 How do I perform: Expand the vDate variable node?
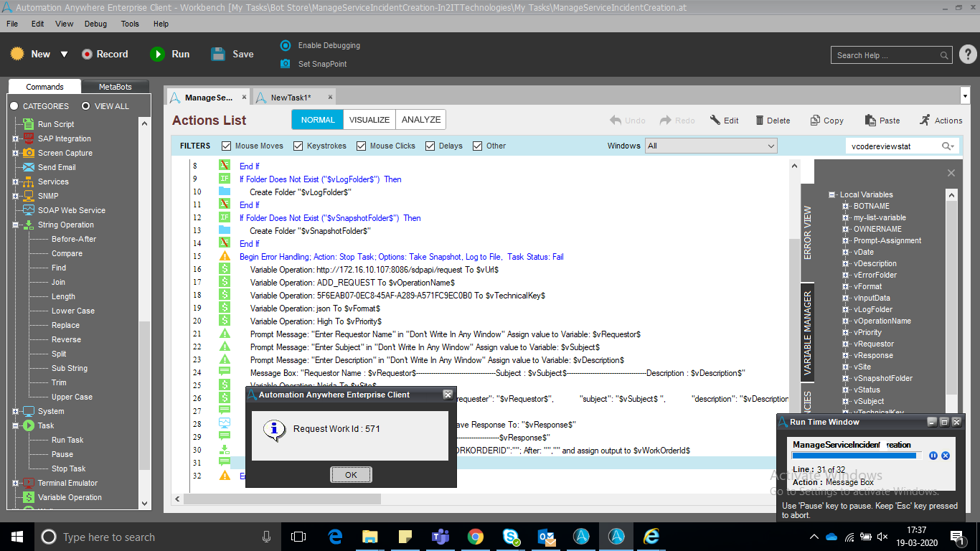coord(846,253)
